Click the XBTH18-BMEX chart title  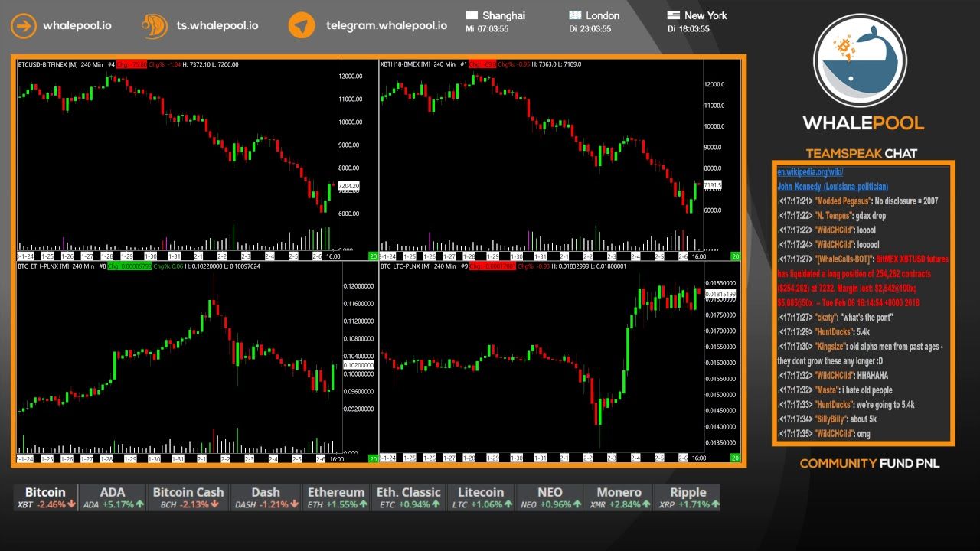[405, 64]
